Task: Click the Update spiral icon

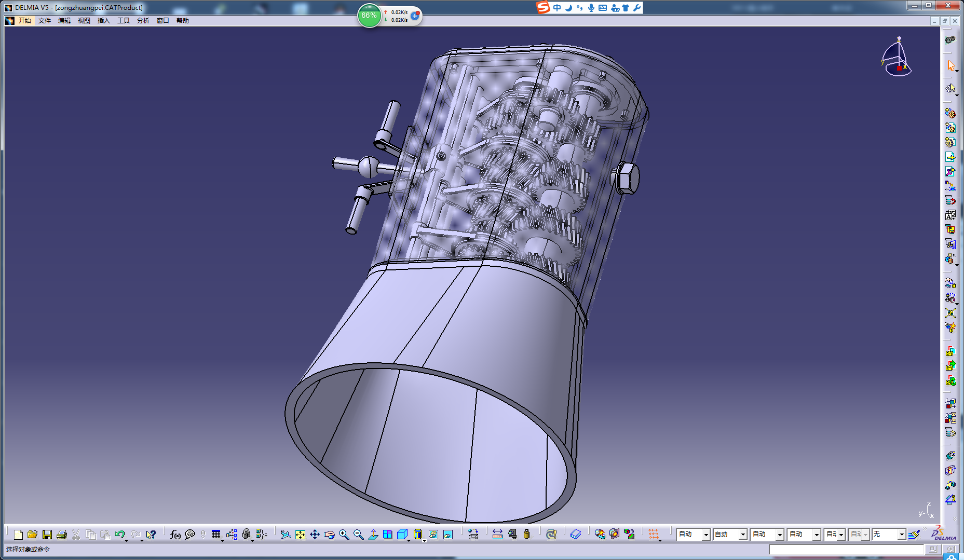Action: [551, 534]
